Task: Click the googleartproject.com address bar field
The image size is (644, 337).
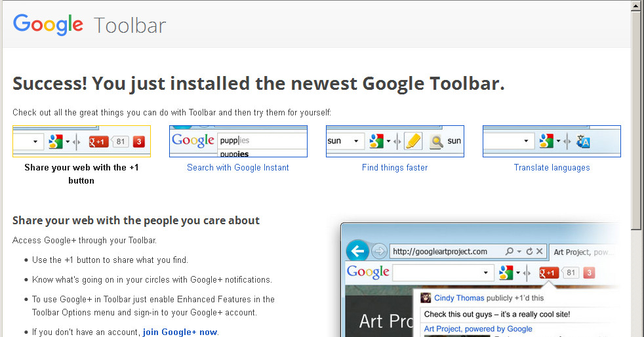Action: [x=446, y=252]
